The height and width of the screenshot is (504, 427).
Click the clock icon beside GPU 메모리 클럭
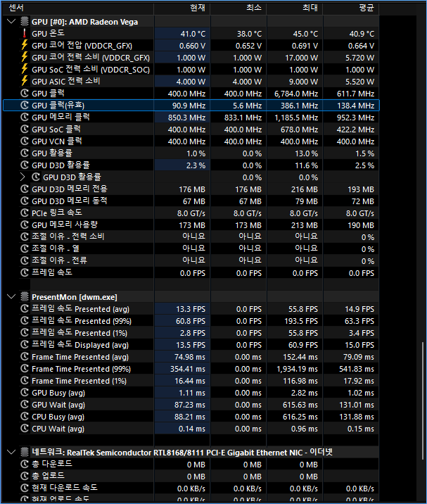[x=25, y=117]
